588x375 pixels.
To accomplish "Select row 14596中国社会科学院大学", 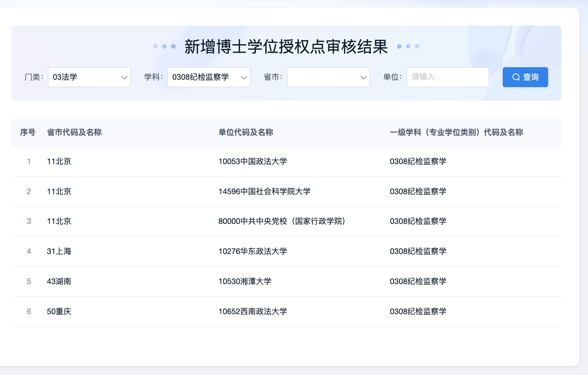I will (264, 191).
